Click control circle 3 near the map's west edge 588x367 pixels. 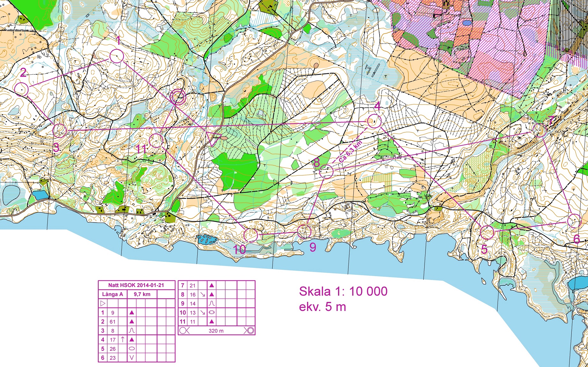[60, 130]
